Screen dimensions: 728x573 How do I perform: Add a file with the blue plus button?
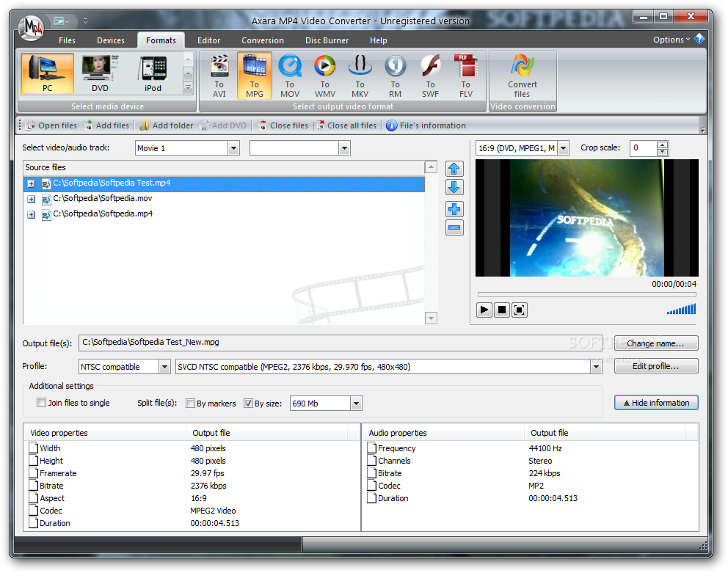pos(454,209)
